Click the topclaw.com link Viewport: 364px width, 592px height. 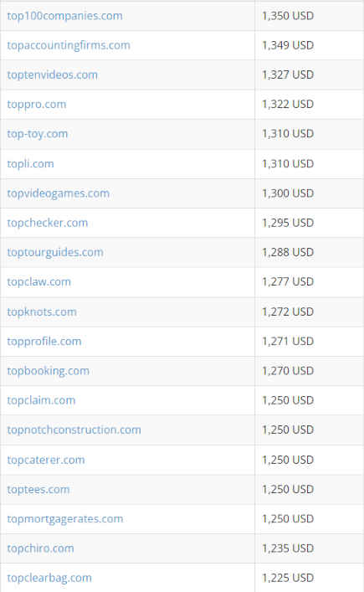coord(38,281)
